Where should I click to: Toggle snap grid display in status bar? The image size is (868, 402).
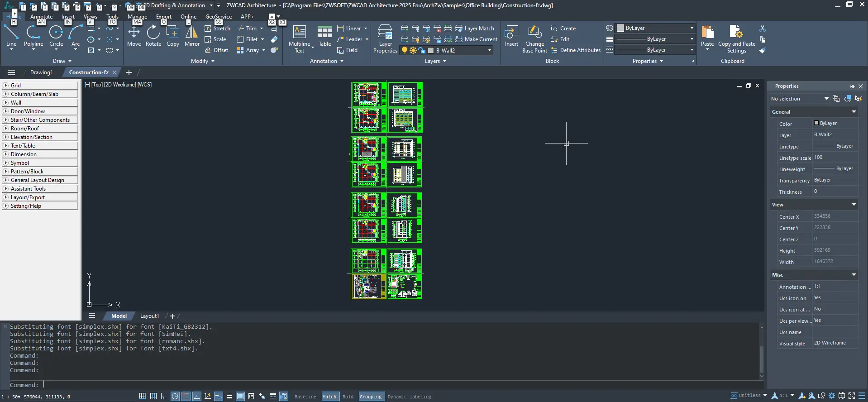click(142, 396)
